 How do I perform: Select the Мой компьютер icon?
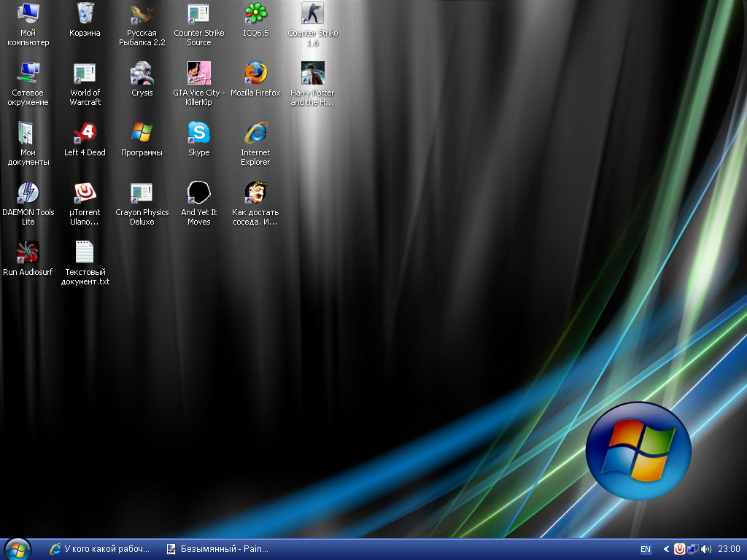(28, 14)
